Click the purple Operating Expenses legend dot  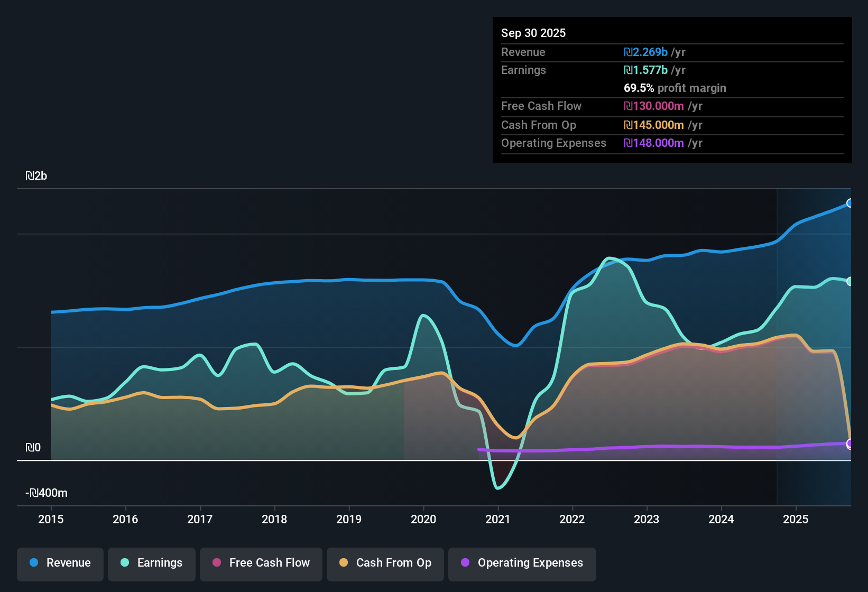465,563
